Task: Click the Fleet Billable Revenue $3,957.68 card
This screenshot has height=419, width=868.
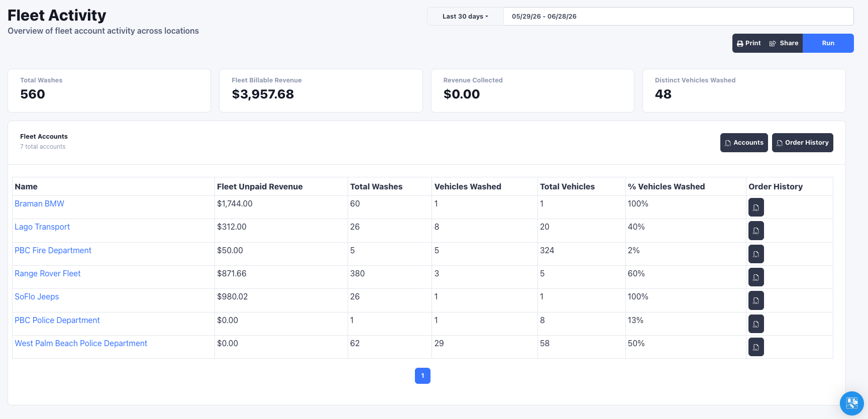Action: pyautogui.click(x=321, y=90)
